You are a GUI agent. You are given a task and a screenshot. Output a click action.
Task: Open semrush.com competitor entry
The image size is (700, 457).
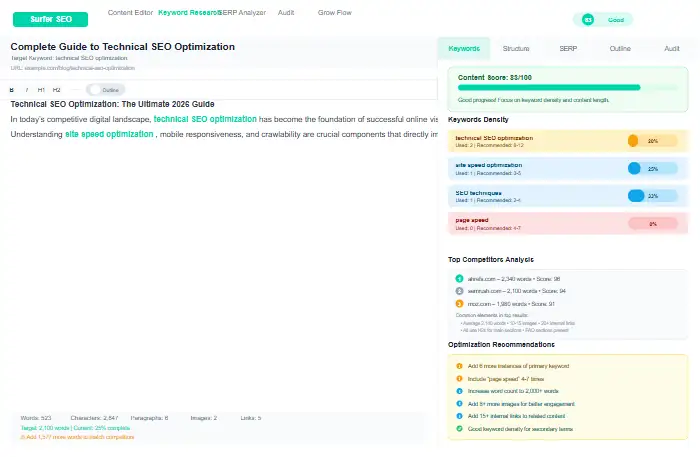click(517, 291)
